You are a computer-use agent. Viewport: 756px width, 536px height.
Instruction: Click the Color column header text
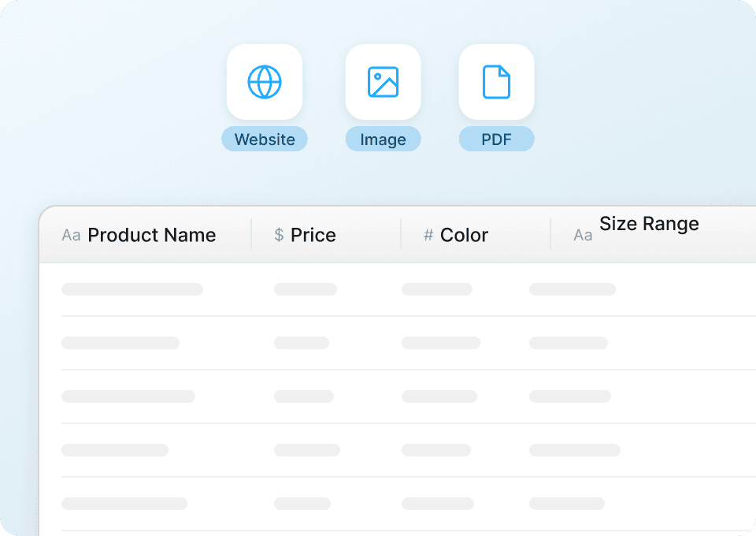tap(464, 235)
